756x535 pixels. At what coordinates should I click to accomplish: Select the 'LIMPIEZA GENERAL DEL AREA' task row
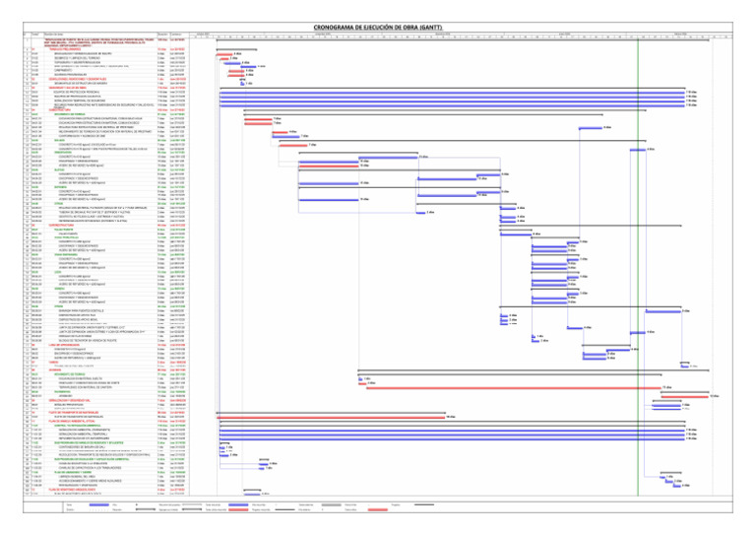coord(106,477)
